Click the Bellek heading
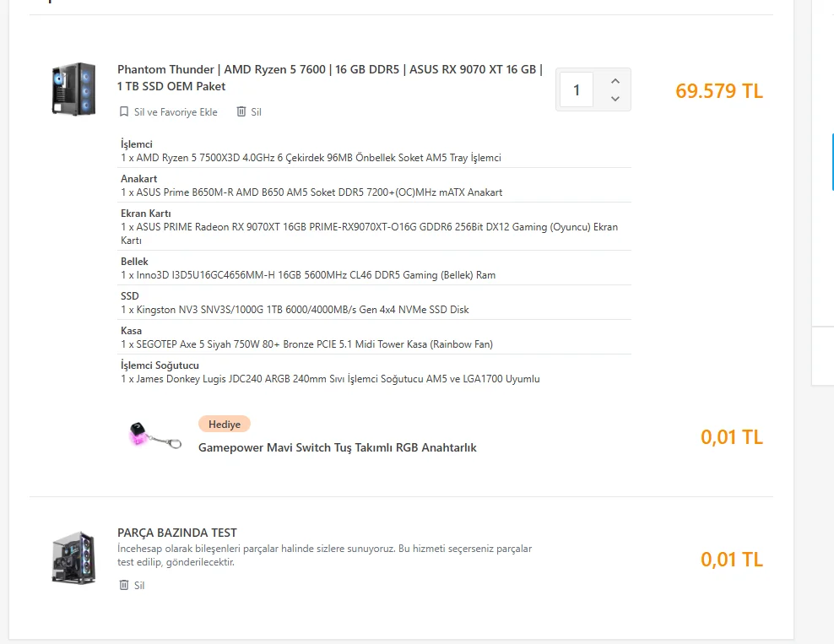834x644 pixels. point(134,262)
